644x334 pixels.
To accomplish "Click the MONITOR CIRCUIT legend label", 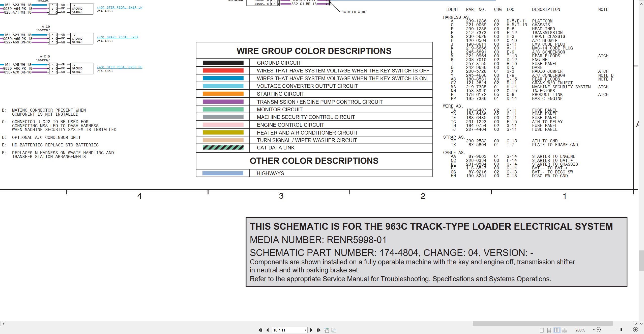I will (280, 110).
